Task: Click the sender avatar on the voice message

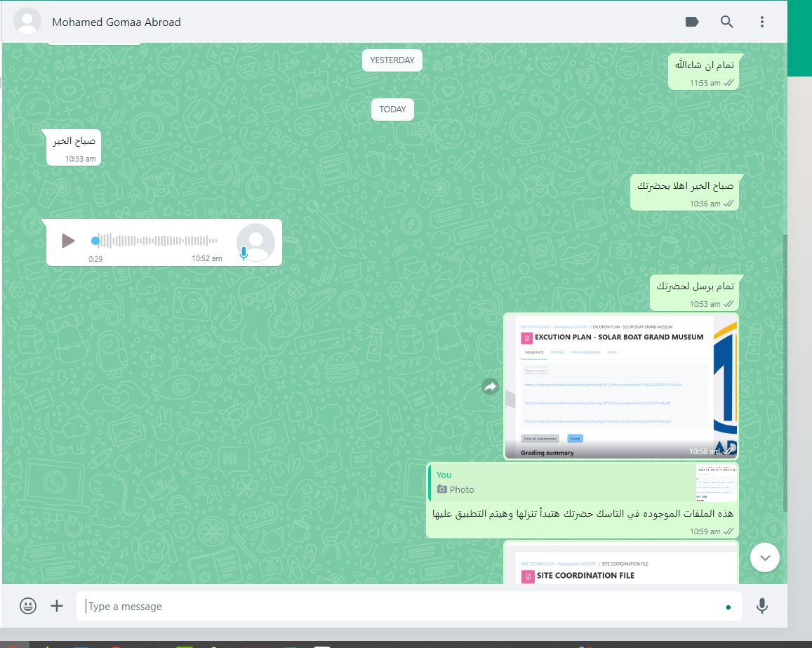Action: click(256, 242)
